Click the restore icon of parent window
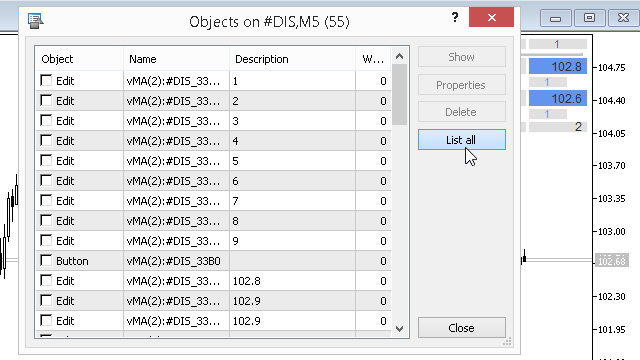The width and height of the screenshot is (640, 360). (589, 18)
